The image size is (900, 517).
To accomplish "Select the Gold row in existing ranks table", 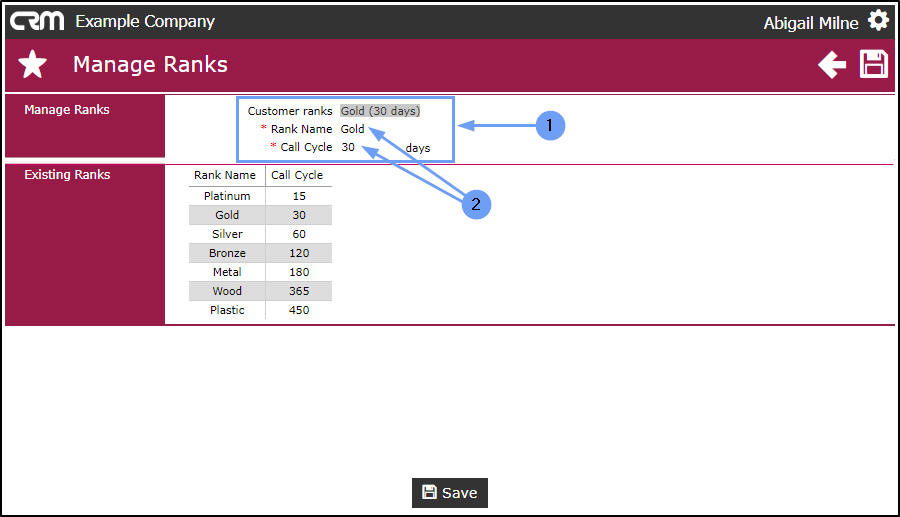I will (260, 215).
